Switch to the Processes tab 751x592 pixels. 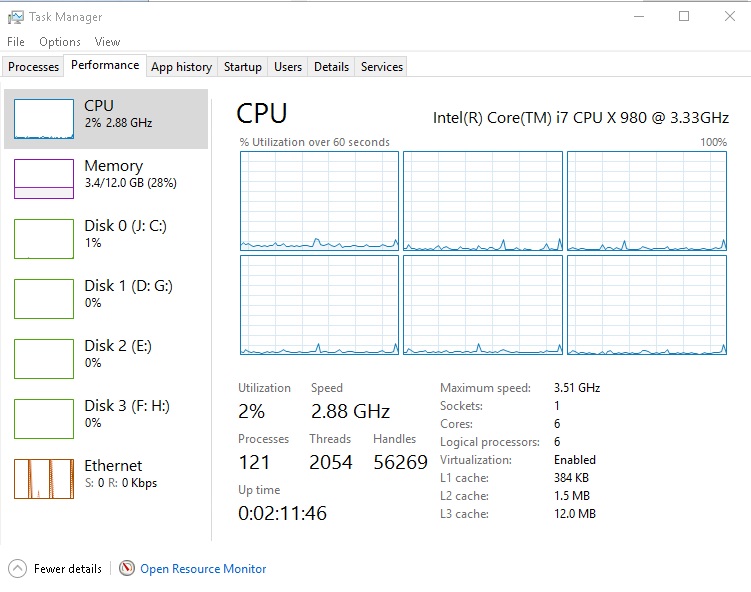point(34,67)
